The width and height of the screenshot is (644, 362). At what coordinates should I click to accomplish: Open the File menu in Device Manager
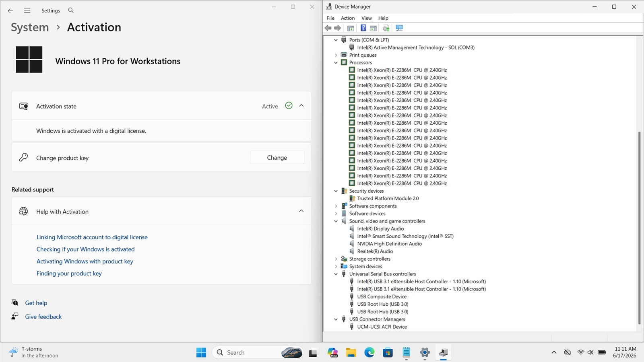[330, 18]
